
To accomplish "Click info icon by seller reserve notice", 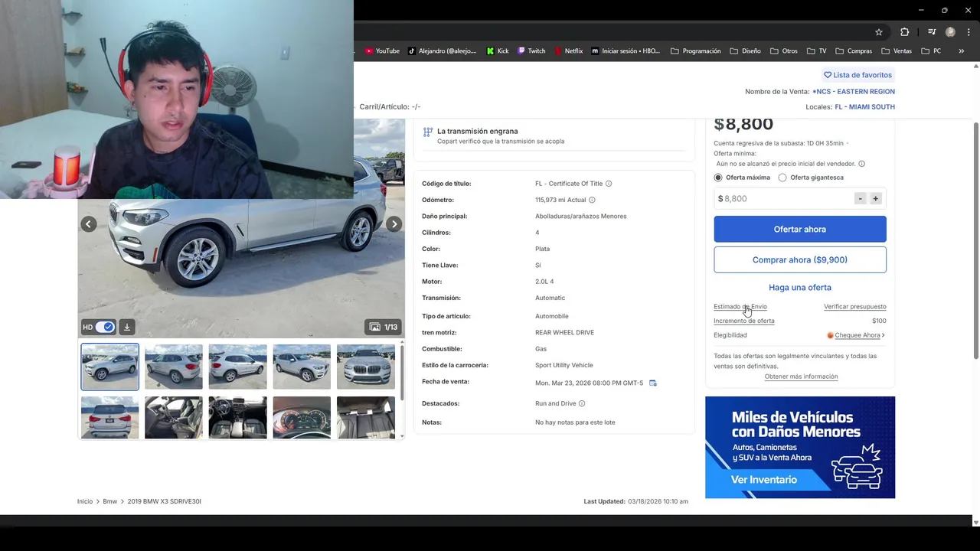I will (x=861, y=164).
